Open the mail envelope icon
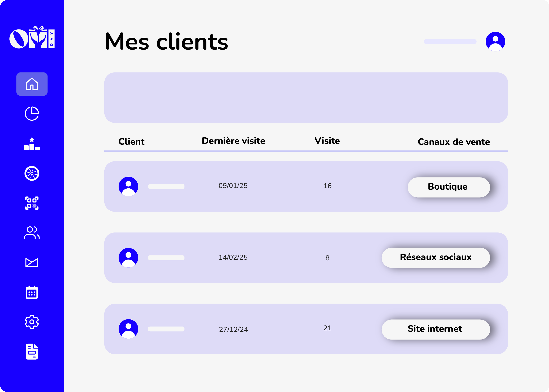 tap(32, 262)
